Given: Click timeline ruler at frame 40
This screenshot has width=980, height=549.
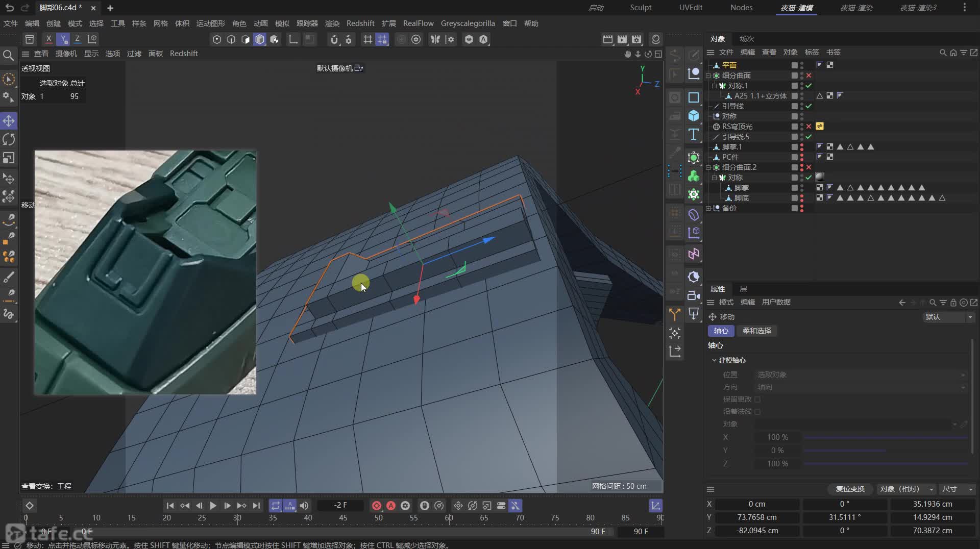Looking at the screenshot, I should click(308, 518).
